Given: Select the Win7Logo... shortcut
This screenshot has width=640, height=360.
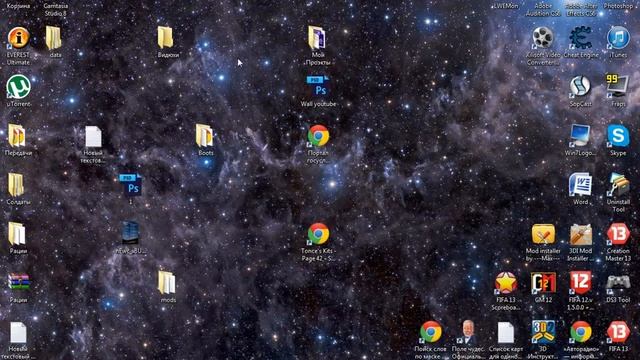Looking at the screenshot, I should (x=580, y=136).
